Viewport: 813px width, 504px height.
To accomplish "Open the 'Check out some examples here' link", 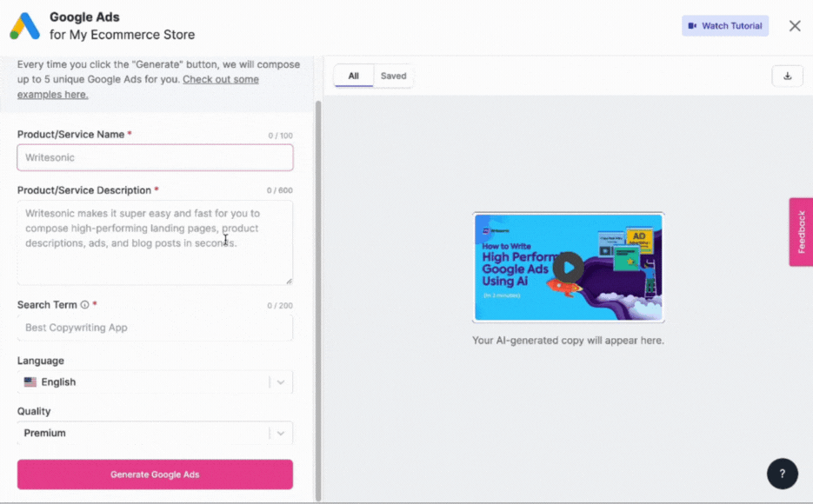I will 220,78.
